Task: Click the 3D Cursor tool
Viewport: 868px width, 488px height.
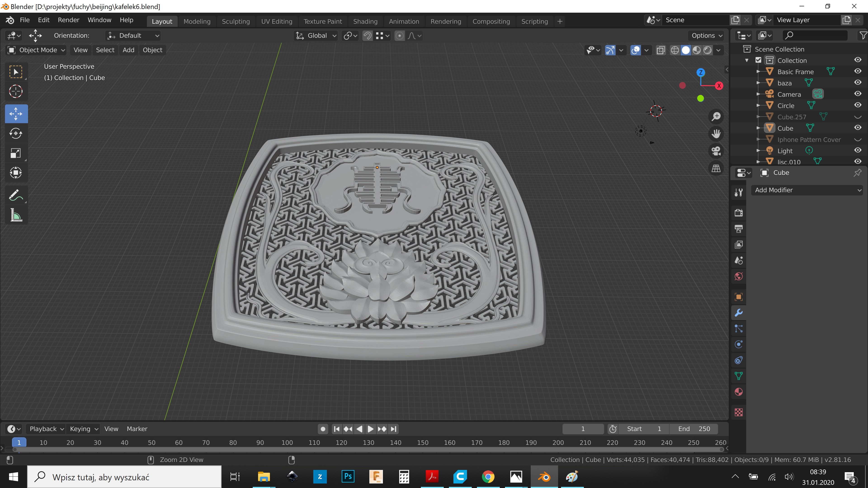Action: tap(16, 91)
